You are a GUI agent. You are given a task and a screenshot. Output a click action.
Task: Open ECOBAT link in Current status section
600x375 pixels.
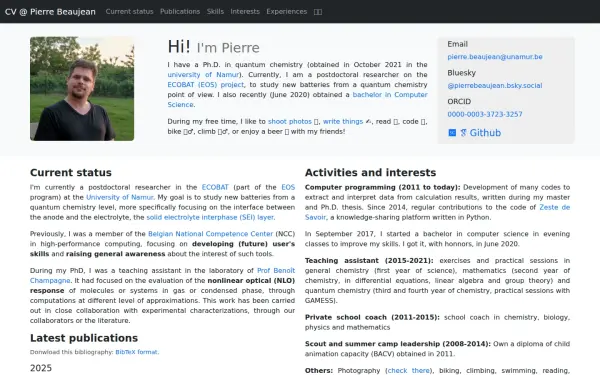click(x=215, y=187)
